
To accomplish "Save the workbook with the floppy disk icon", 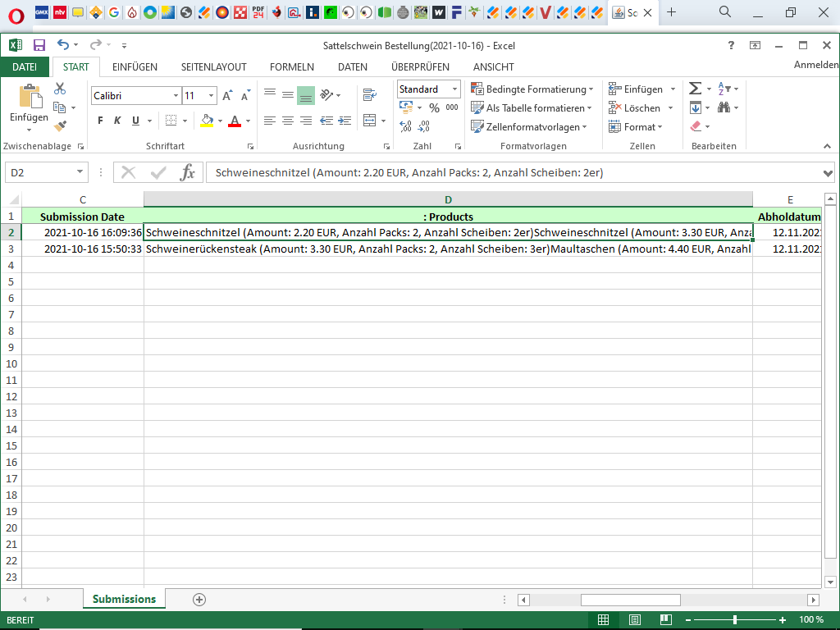I will click(39, 46).
